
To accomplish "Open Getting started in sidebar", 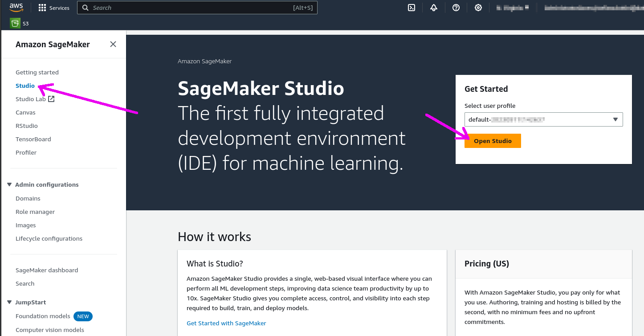I will [x=37, y=72].
